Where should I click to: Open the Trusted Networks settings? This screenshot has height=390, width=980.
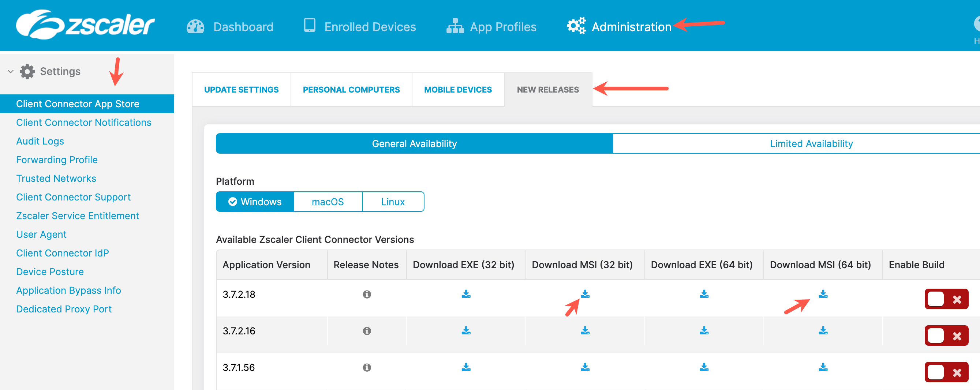coord(56,178)
